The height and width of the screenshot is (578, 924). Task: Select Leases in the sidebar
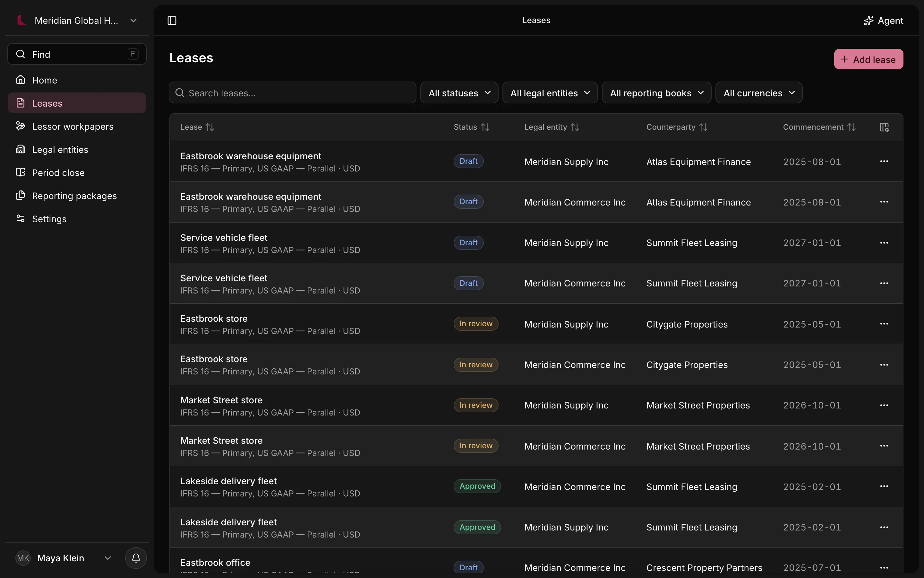coord(77,103)
